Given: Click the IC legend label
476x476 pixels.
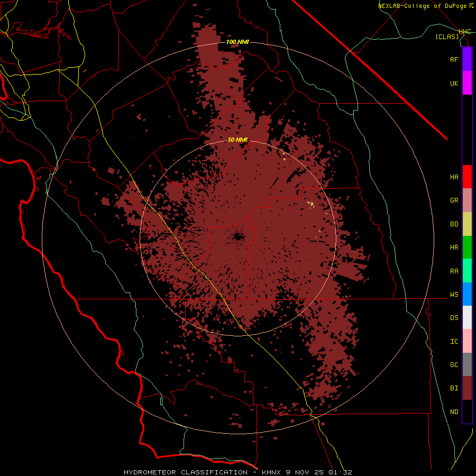Looking at the screenshot, I should coord(454,342).
